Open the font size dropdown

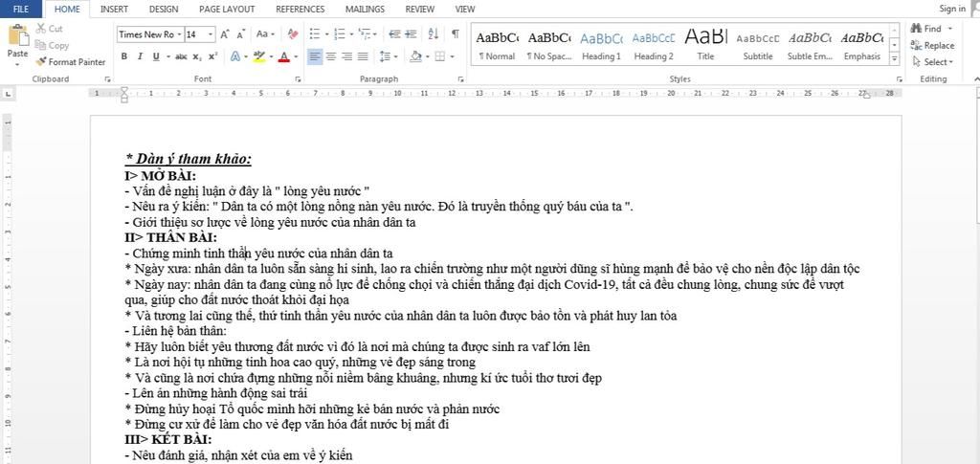coord(211,34)
